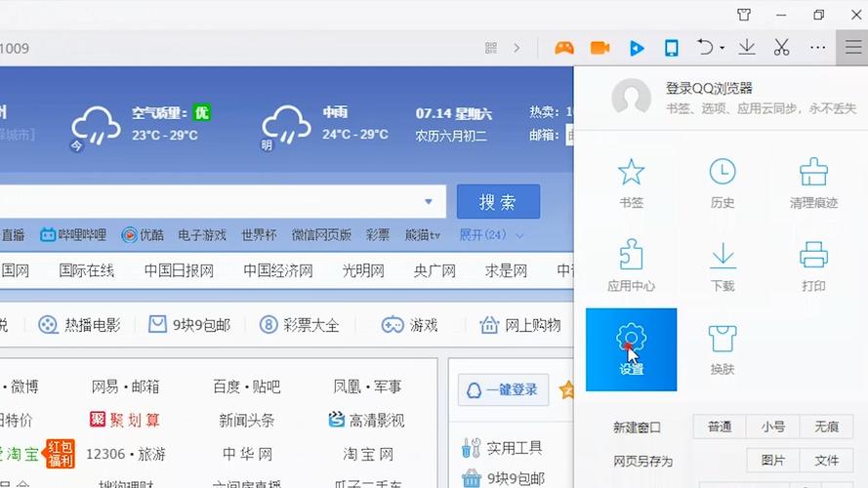Image resolution: width=868 pixels, height=488 pixels.
Task: Choose 小号 new window option
Action: coord(772,427)
